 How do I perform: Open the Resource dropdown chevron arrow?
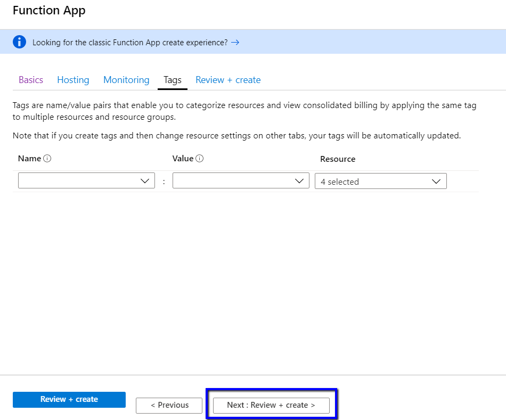point(436,182)
